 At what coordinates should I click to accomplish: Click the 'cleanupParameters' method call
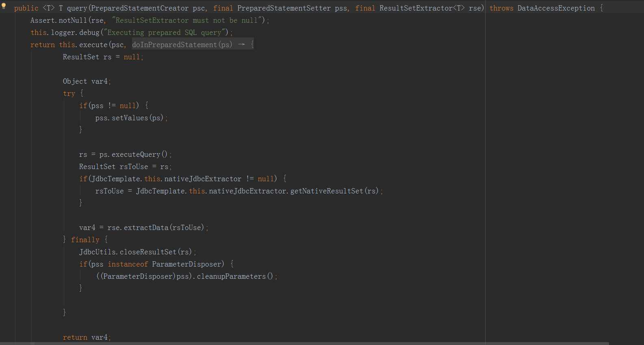tap(231, 276)
